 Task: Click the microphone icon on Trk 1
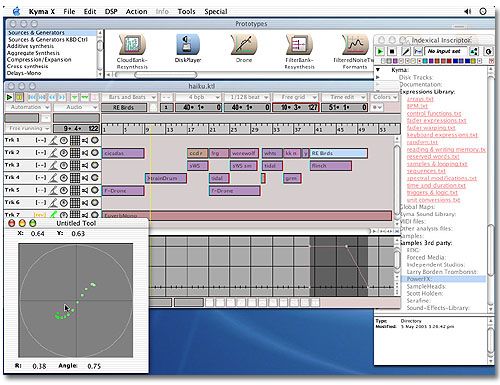53,140
